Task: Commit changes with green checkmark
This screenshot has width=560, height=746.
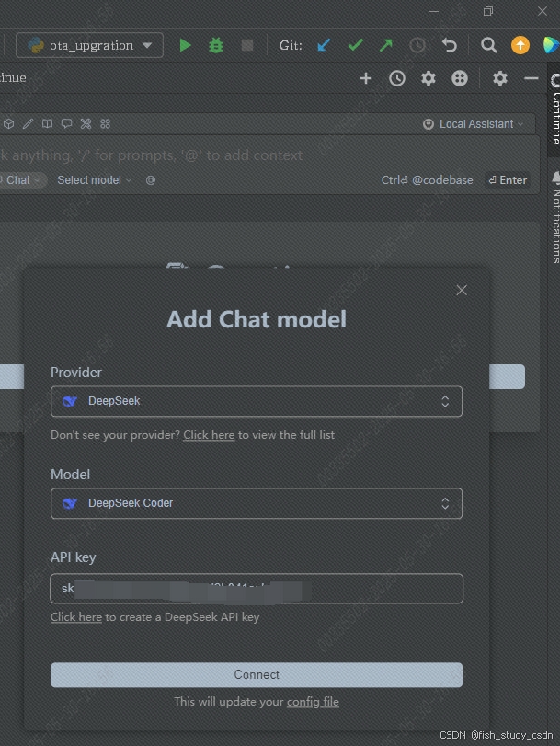Action: pos(356,45)
